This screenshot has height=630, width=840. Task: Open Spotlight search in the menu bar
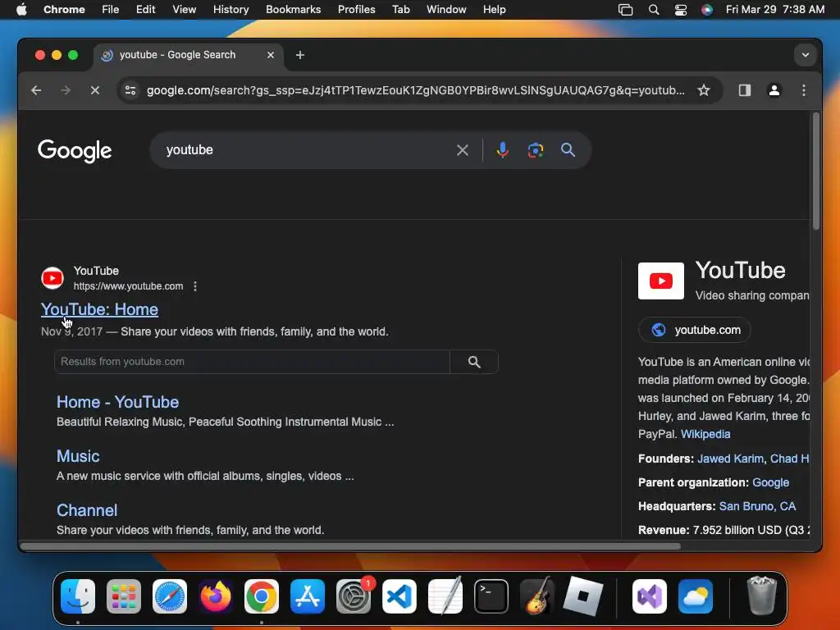click(x=654, y=10)
